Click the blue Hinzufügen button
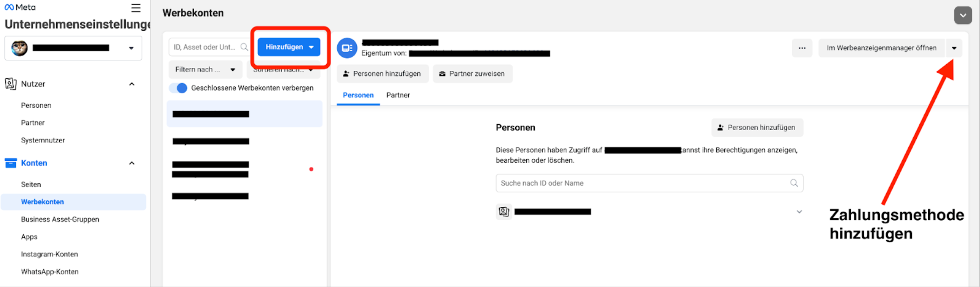 coord(289,47)
